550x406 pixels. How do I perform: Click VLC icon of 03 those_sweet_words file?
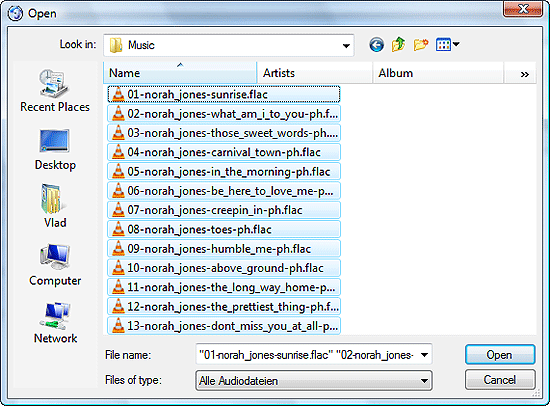coord(118,133)
